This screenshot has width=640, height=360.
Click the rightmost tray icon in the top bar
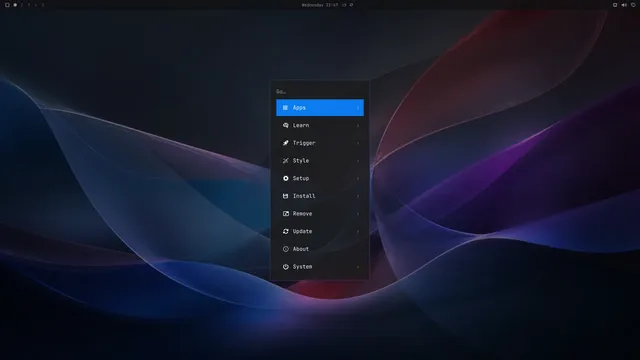pos(633,5)
